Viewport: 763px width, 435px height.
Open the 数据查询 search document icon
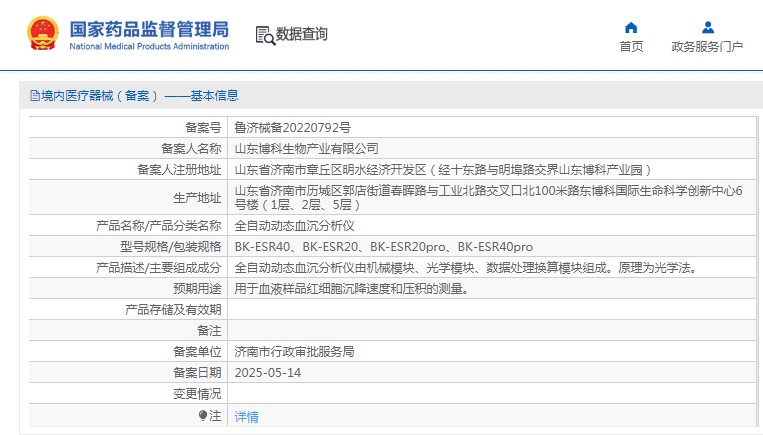265,35
